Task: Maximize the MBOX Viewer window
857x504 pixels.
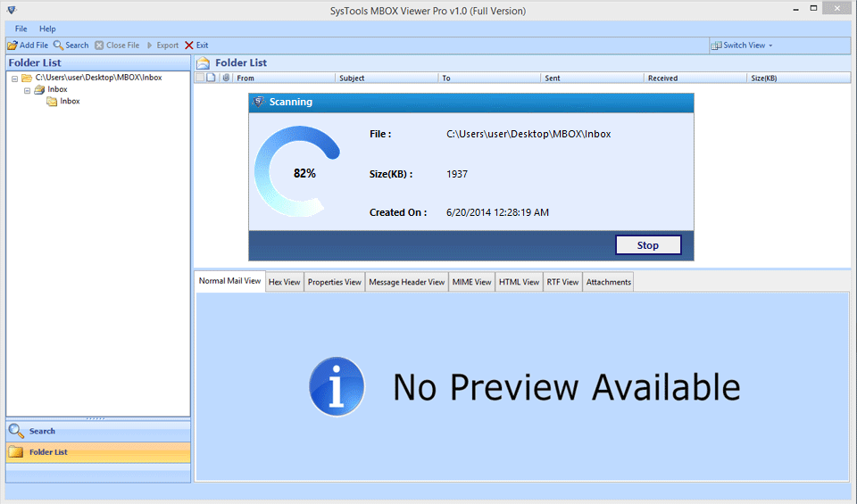Action: tap(813, 9)
